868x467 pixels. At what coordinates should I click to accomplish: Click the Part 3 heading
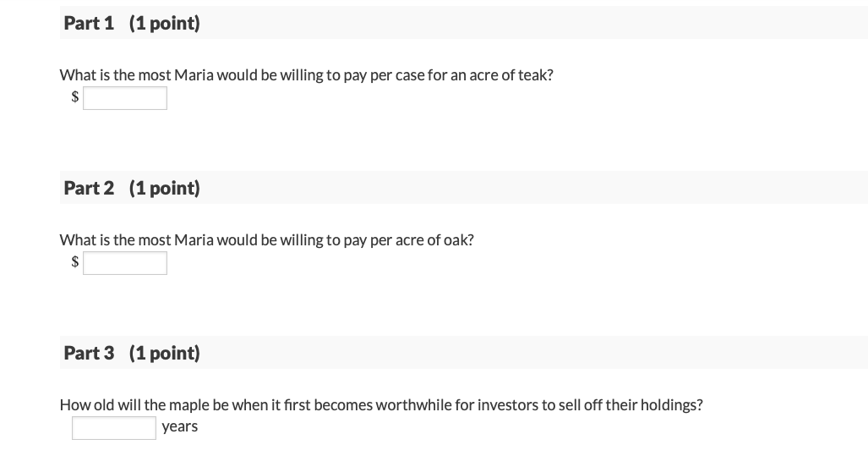(x=89, y=353)
